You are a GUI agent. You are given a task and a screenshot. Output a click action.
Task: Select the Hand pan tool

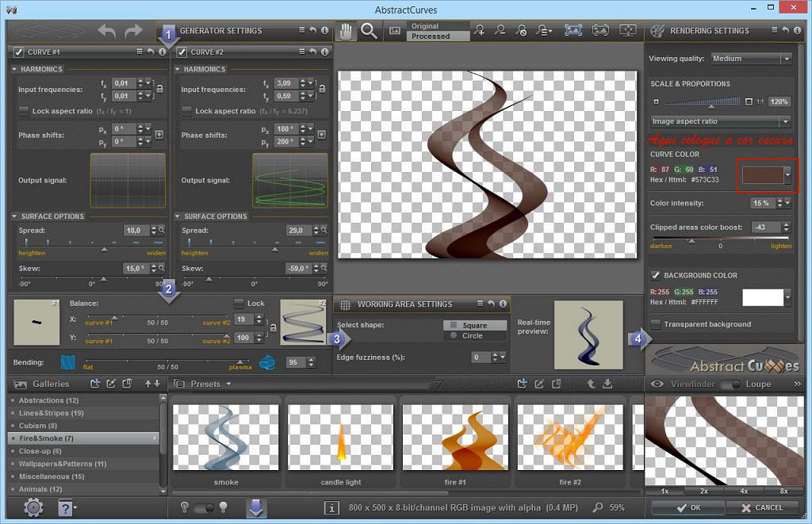pos(346,31)
